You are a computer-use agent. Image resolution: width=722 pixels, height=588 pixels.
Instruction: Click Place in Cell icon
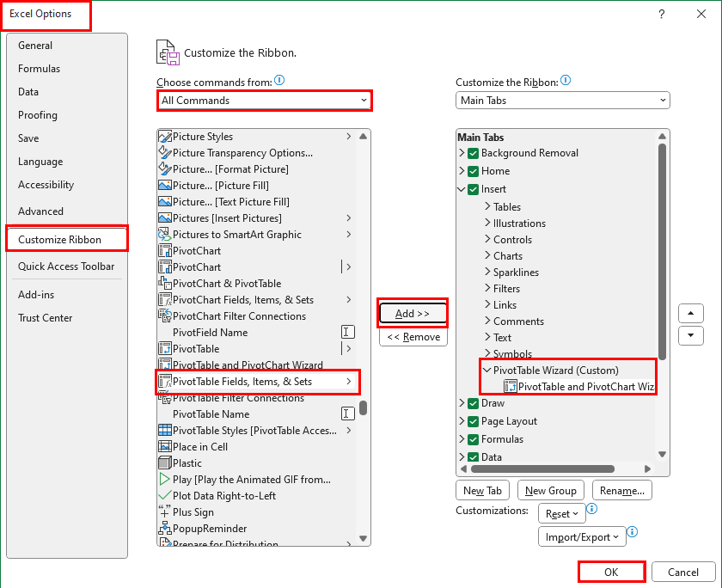165,447
